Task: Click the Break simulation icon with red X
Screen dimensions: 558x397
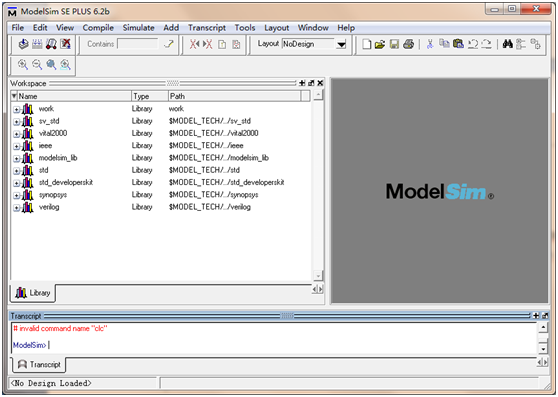Action: click(x=65, y=44)
